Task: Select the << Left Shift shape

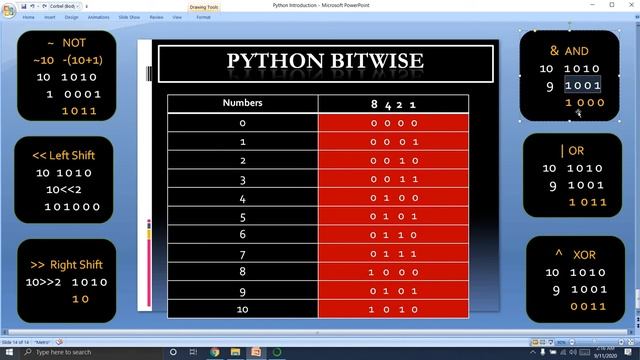Action: pyautogui.click(x=64, y=180)
